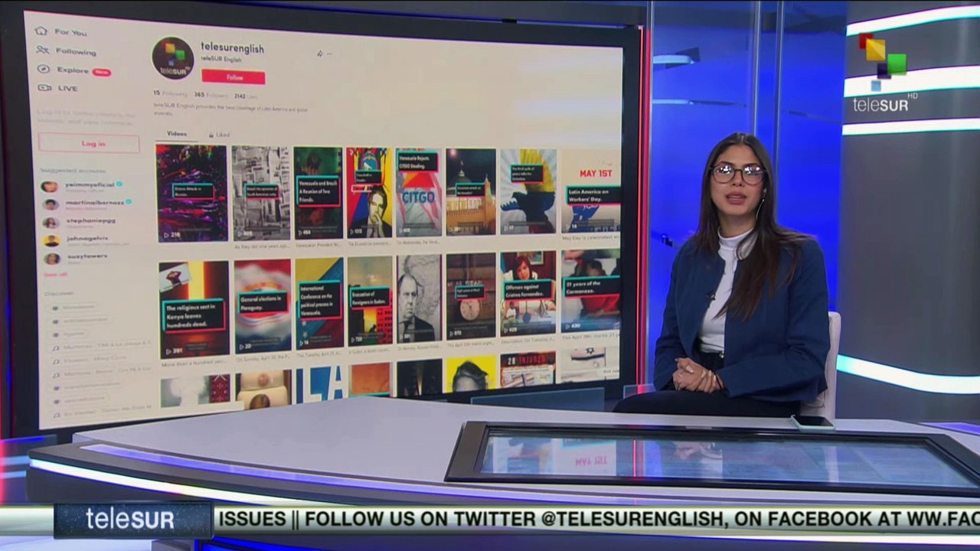This screenshot has height=551, width=980.
Task: Play the peace talks for Colombia video
Action: (528, 191)
